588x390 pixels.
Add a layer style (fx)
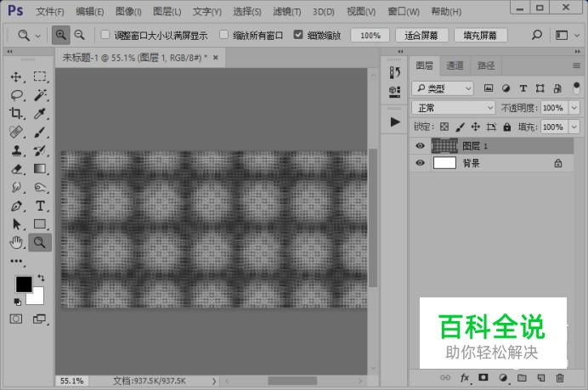[x=465, y=378]
